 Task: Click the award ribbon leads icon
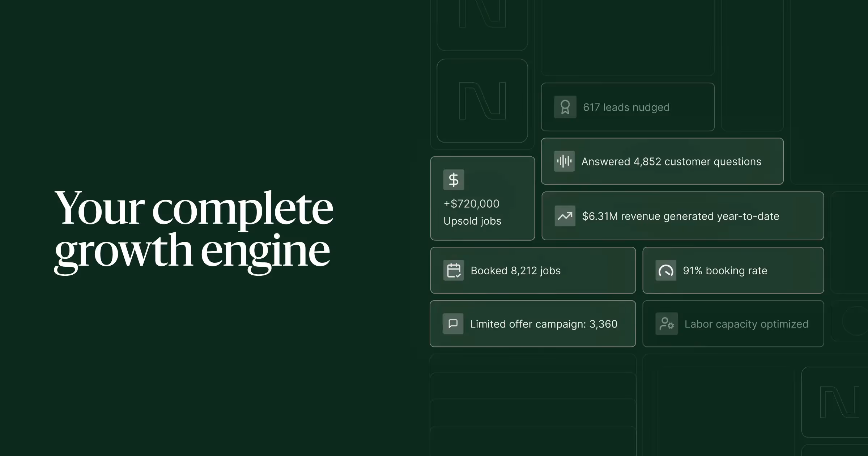[565, 107]
